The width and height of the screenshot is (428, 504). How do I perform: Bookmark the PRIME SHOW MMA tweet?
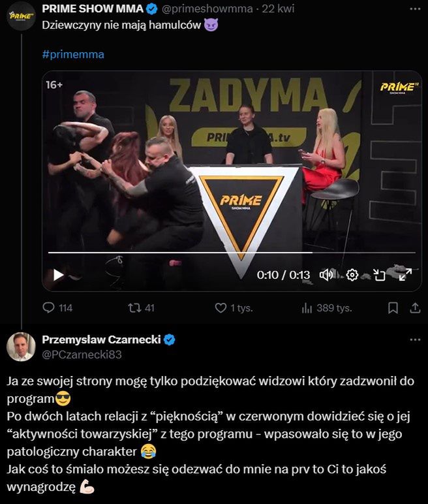(393, 308)
